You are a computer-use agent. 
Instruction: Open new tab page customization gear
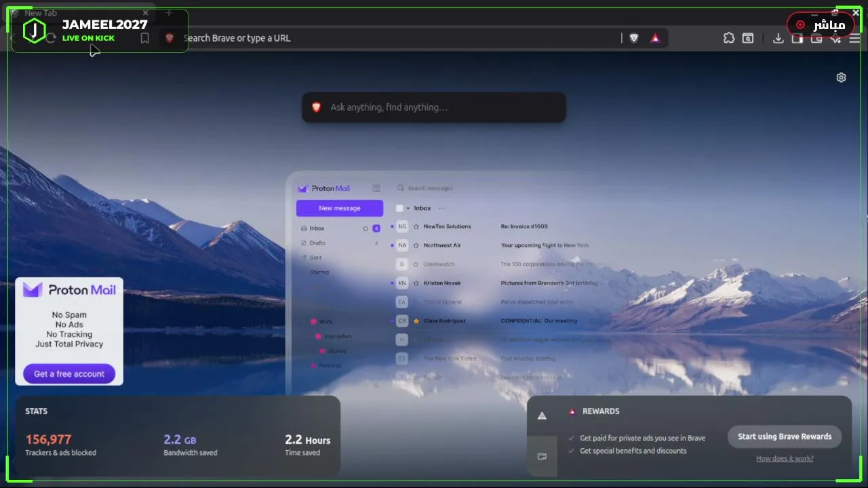[x=841, y=77]
